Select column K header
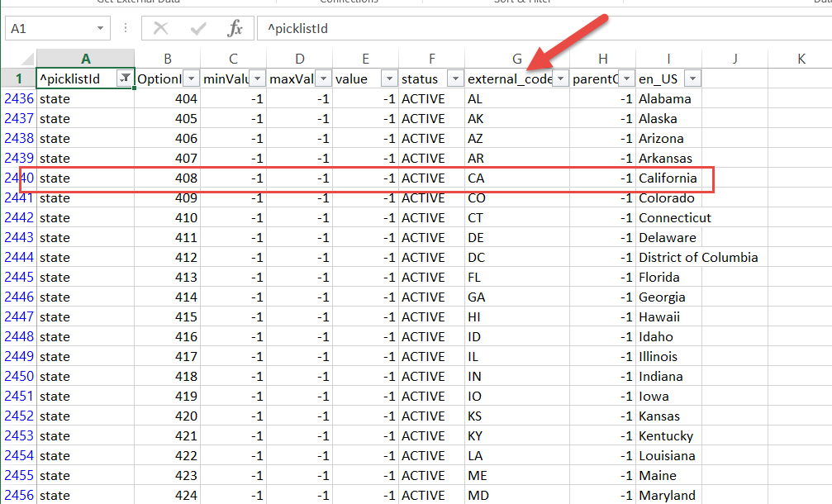832x504 pixels. (801, 59)
